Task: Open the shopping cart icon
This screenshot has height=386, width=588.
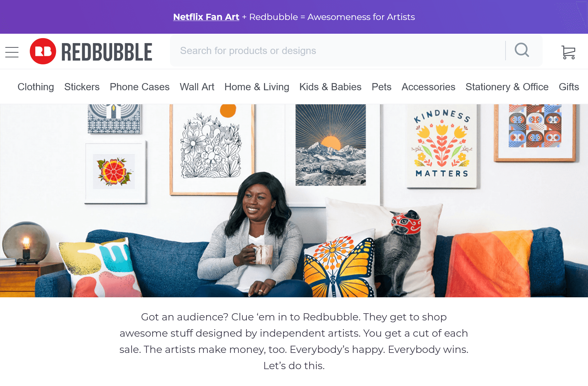Action: 568,52
